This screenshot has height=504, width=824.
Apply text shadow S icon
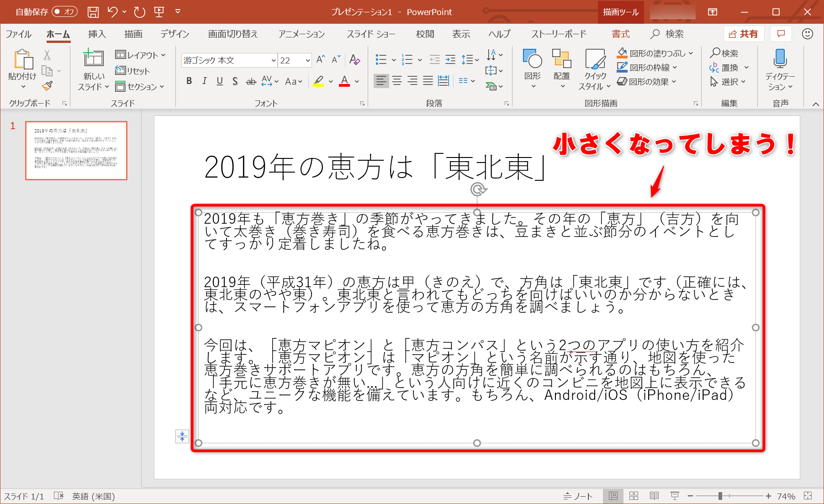(x=235, y=81)
